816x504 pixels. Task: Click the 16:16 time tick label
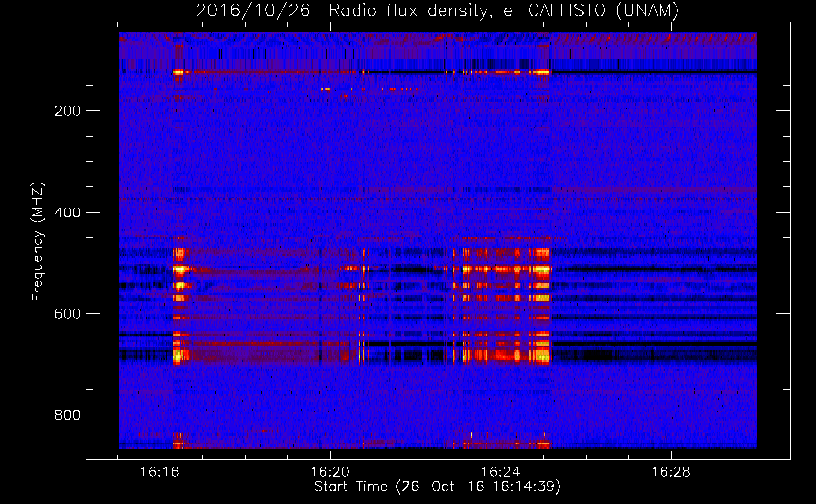pos(159,472)
